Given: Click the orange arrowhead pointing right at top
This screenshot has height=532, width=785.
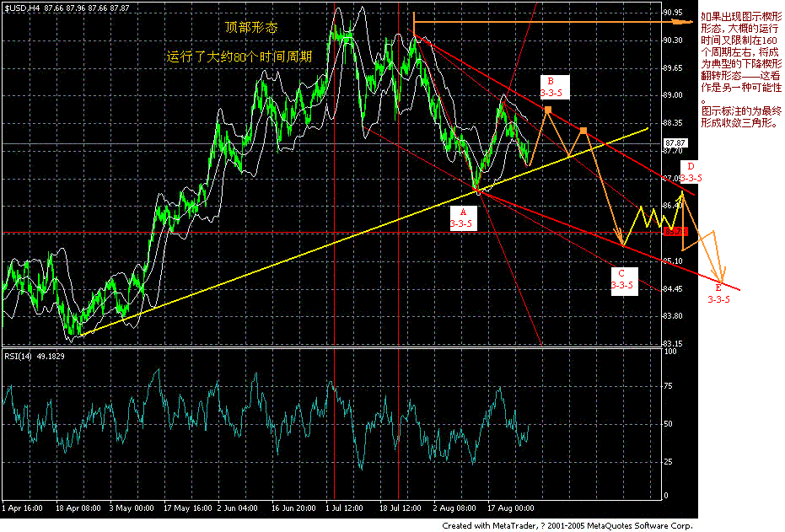Looking at the screenshot, I should click(x=683, y=22).
